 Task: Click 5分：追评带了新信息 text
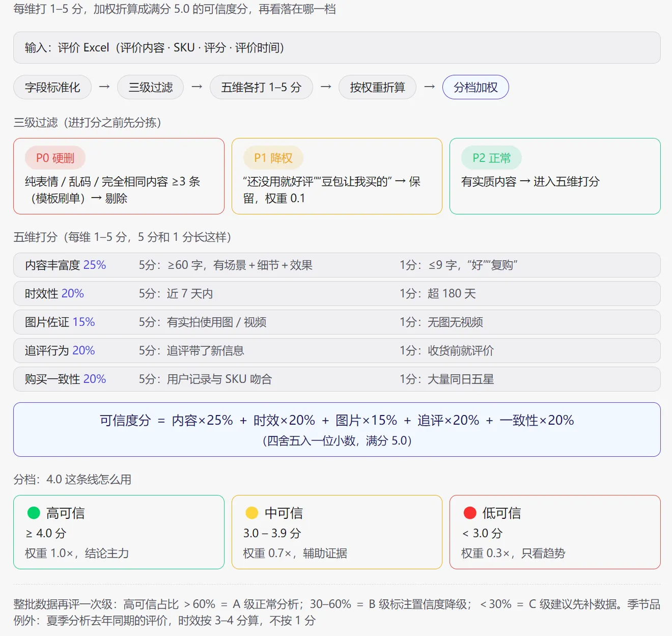tap(191, 351)
